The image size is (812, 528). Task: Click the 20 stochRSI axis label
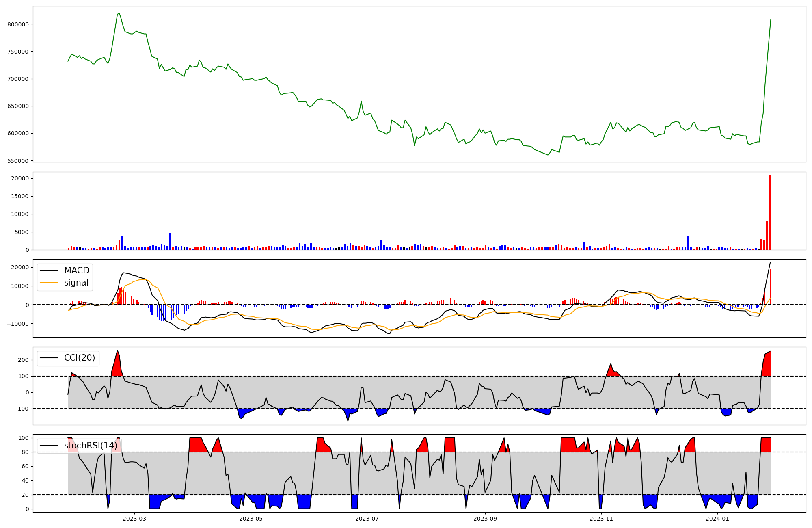tap(26, 495)
